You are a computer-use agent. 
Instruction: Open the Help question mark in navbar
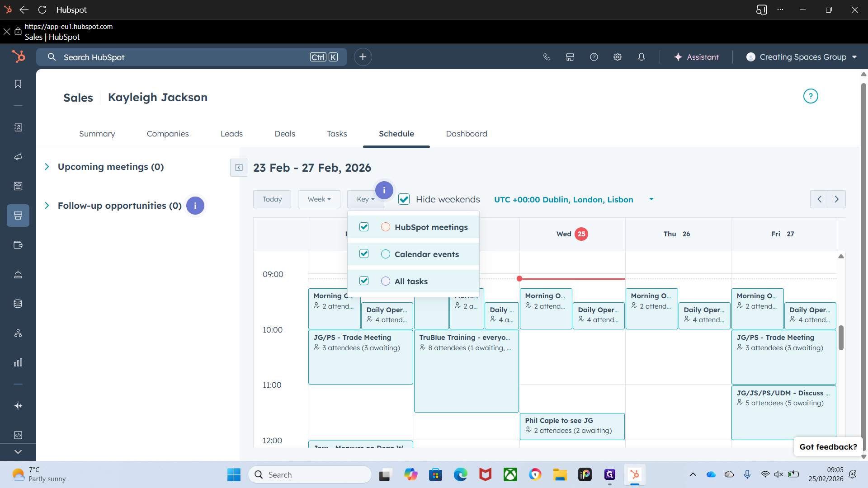594,57
